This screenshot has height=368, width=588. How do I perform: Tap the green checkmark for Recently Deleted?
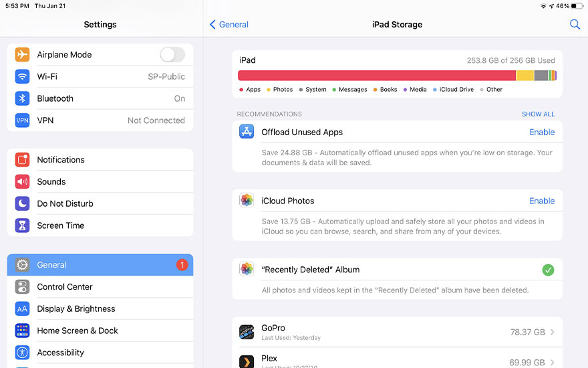[548, 270]
